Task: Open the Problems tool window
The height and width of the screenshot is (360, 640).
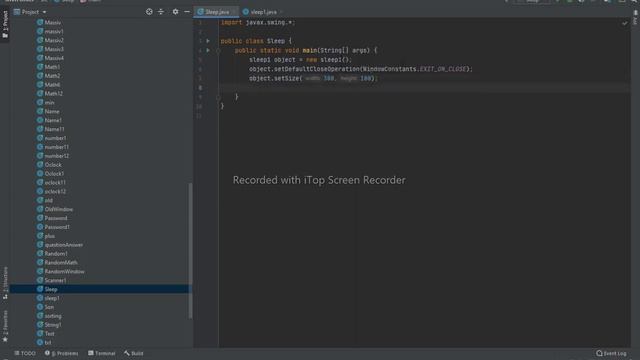Action: pos(61,353)
